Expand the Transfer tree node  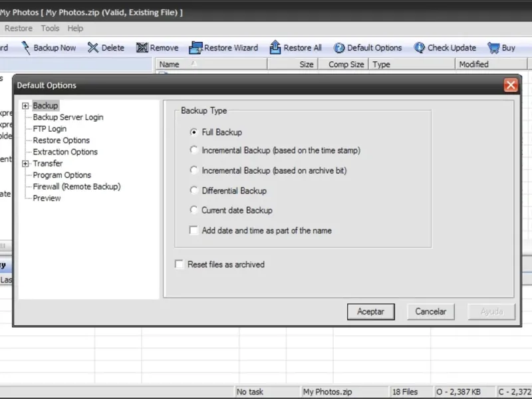pyautogui.click(x=25, y=164)
